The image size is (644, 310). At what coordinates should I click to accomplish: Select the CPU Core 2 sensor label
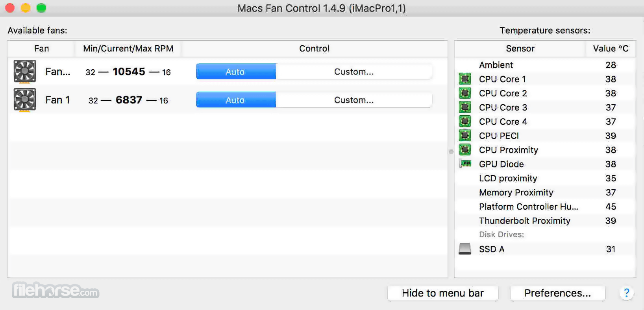[x=503, y=93]
